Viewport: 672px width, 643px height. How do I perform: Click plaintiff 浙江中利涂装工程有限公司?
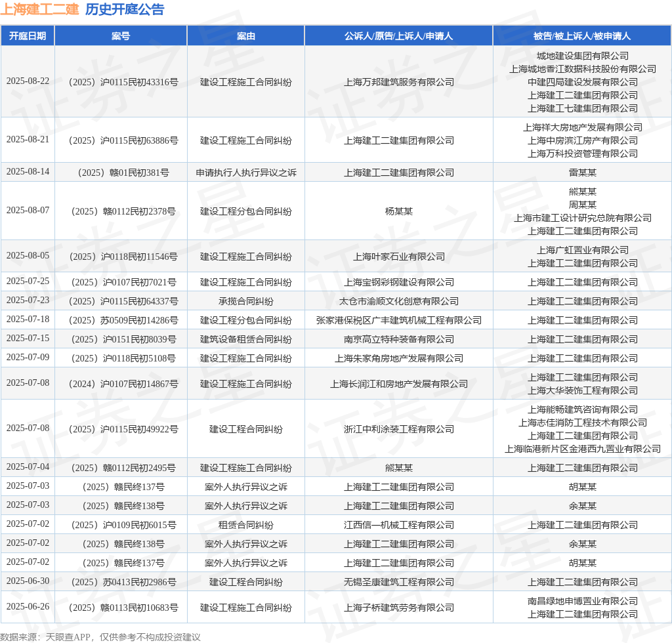click(x=398, y=429)
